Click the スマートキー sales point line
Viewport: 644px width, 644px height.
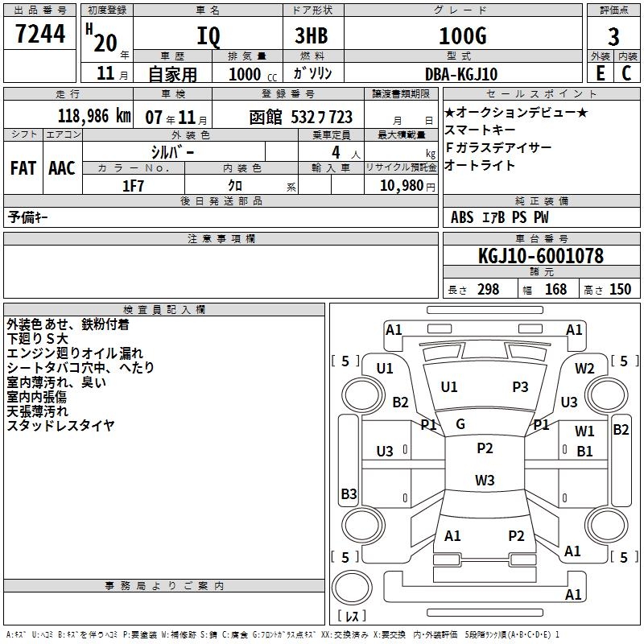[480, 130]
